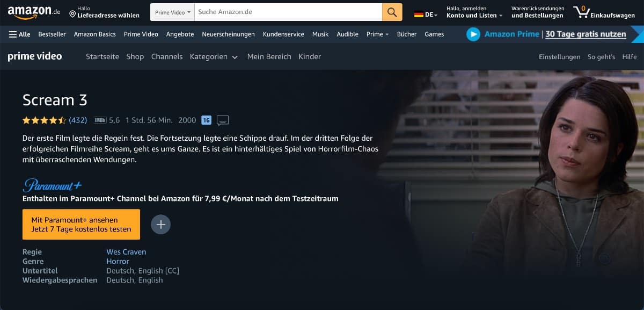
Task: Go to the Startseite tab
Action: (x=103, y=56)
